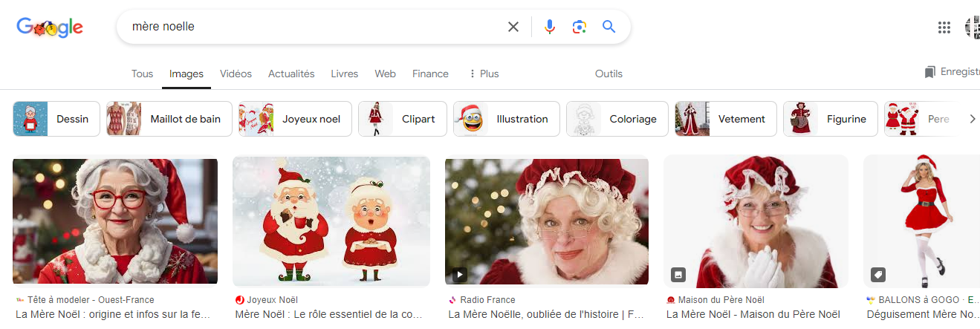Image resolution: width=980 pixels, height=329 pixels.
Task: Click inside the search text field
Action: pos(312,27)
